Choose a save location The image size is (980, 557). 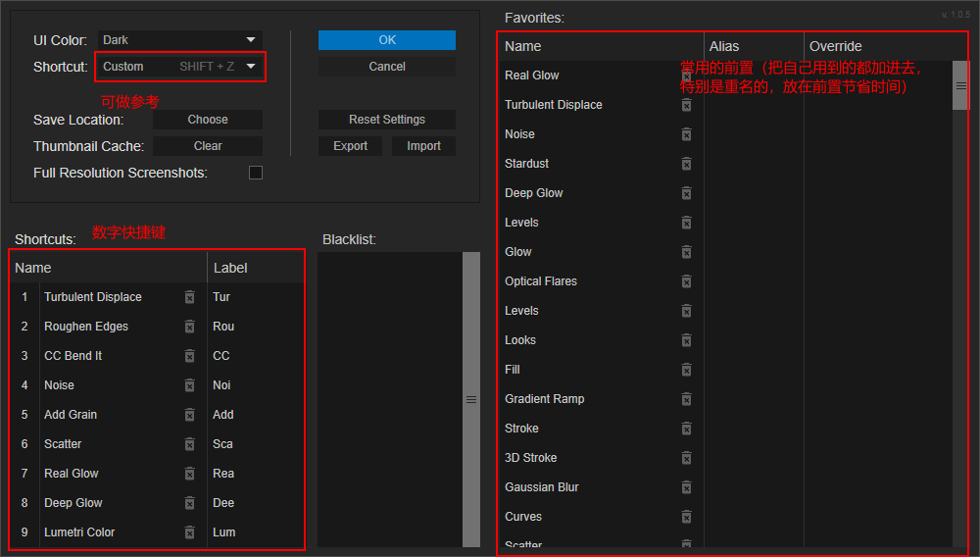pos(208,120)
